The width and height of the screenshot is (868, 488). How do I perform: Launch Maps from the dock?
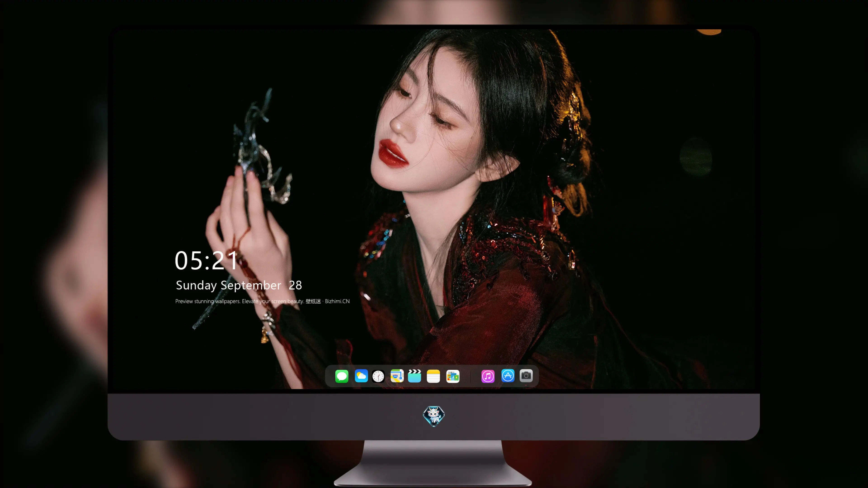click(x=397, y=376)
